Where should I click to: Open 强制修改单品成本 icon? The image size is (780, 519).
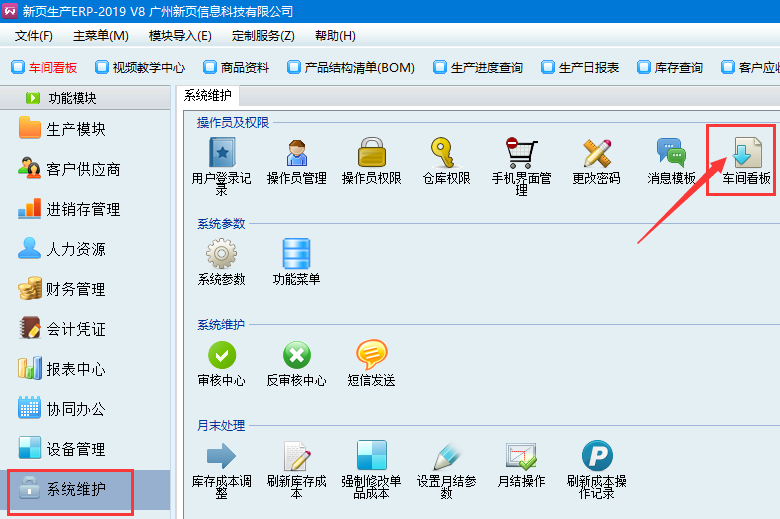tap(372, 455)
